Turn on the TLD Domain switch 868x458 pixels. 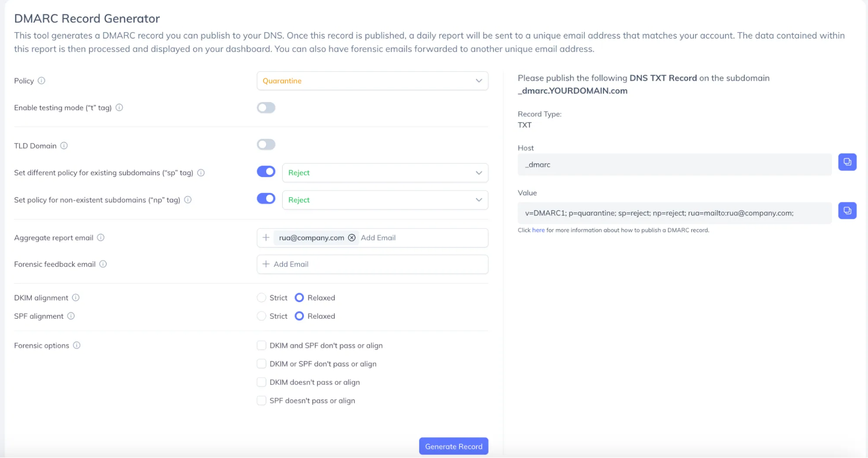click(266, 144)
